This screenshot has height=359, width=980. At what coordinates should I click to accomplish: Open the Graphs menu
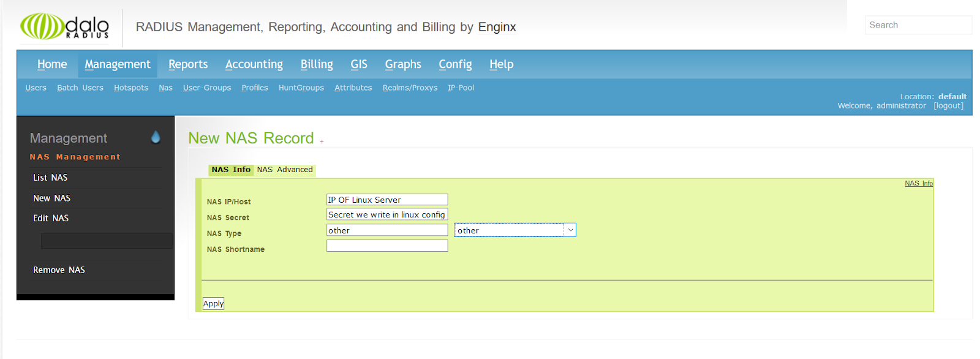coord(403,64)
